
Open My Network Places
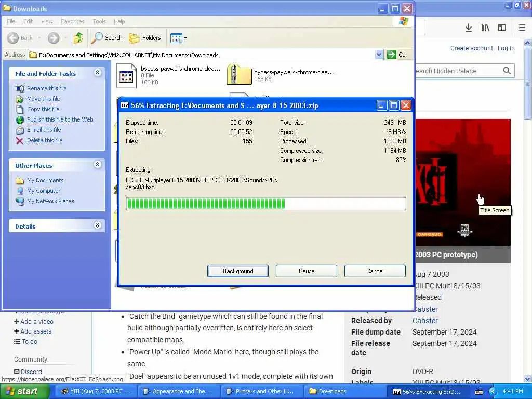click(x=50, y=201)
